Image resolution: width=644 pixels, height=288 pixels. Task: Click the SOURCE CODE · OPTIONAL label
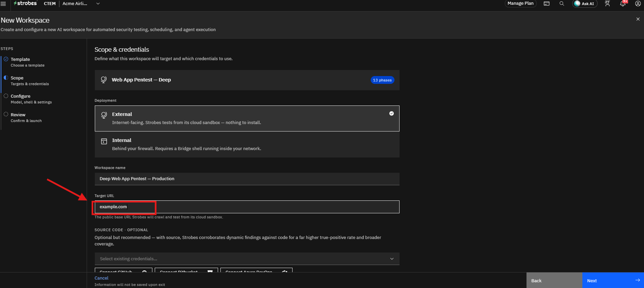coord(121,230)
